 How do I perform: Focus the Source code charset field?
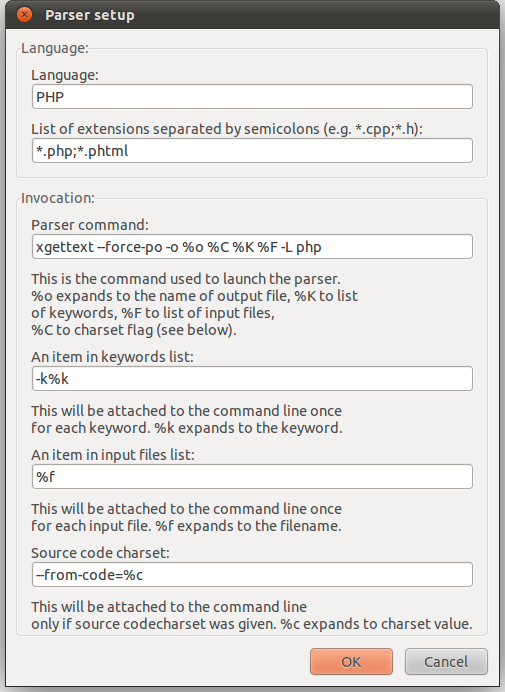click(x=252, y=575)
